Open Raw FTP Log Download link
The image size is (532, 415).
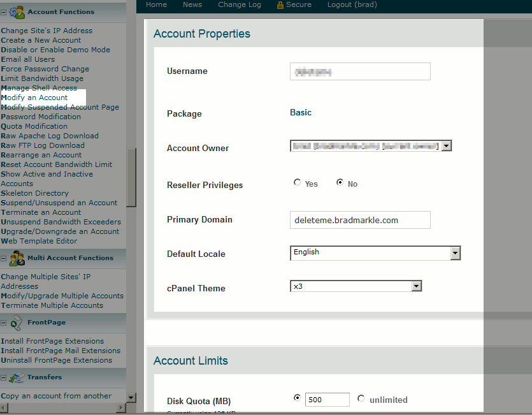[43, 145]
